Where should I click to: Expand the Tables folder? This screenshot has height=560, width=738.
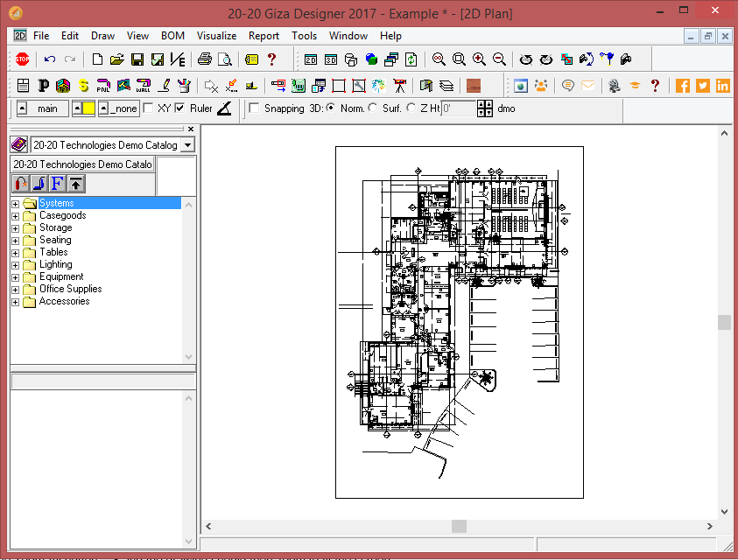point(16,253)
